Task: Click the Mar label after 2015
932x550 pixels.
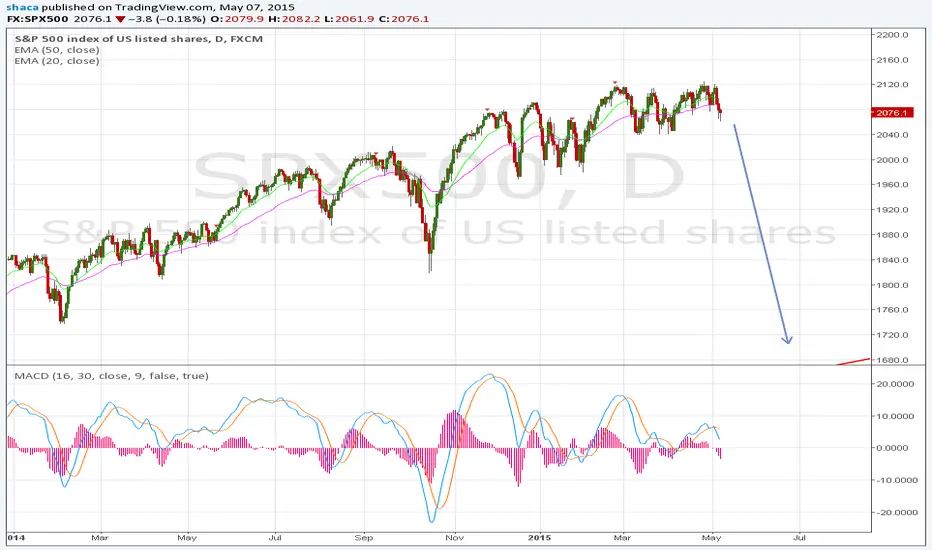Action: coord(622,538)
